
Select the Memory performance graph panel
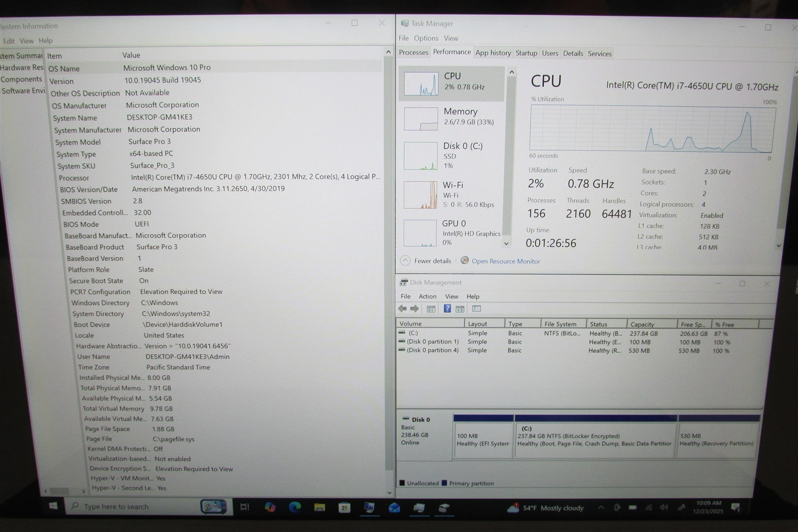[x=451, y=118]
